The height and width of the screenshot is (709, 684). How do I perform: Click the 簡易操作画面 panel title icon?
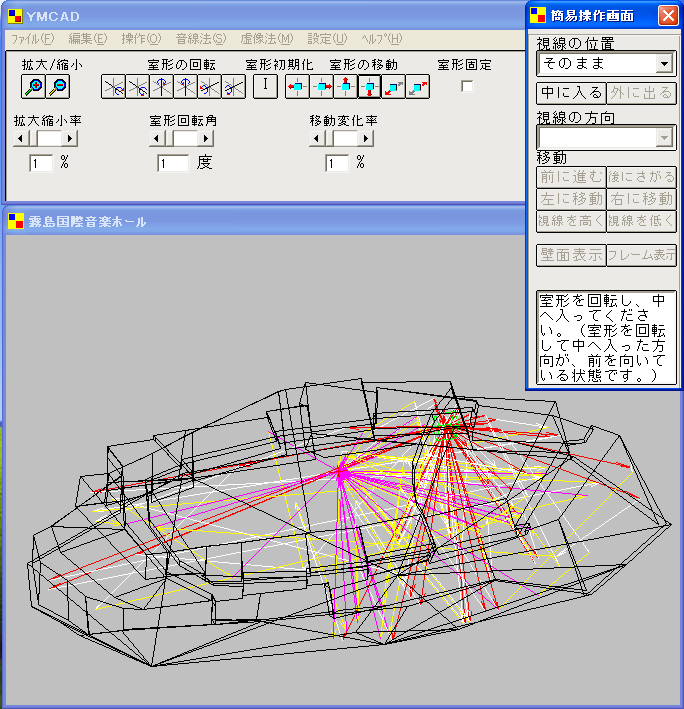pyautogui.click(x=538, y=15)
